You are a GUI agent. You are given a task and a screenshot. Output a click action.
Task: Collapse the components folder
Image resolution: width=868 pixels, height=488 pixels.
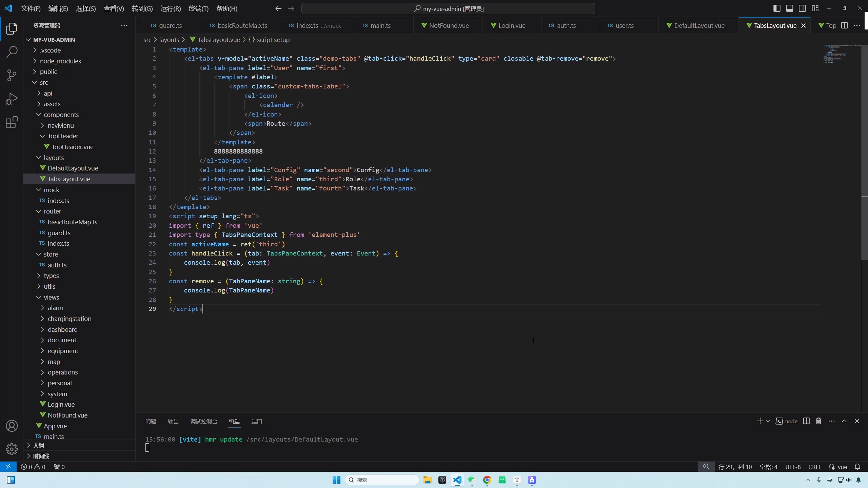[61, 115]
